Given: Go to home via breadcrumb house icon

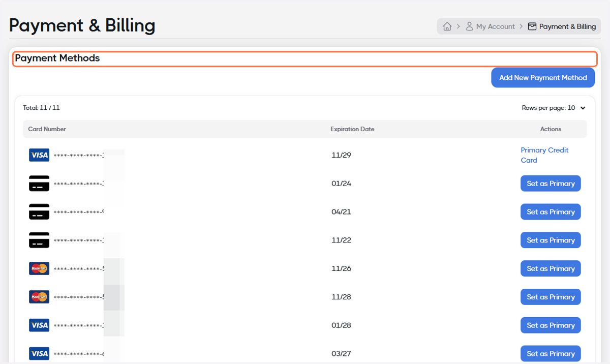Looking at the screenshot, I should tap(447, 26).
